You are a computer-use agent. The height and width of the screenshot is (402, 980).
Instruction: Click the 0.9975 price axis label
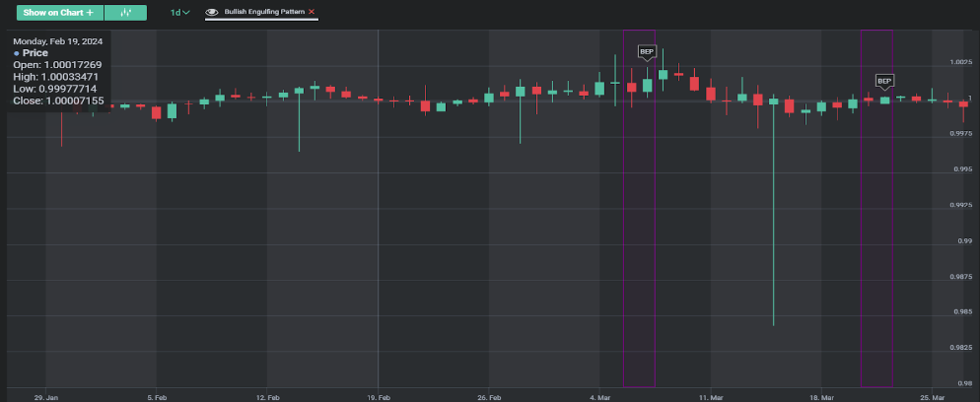[x=962, y=134]
